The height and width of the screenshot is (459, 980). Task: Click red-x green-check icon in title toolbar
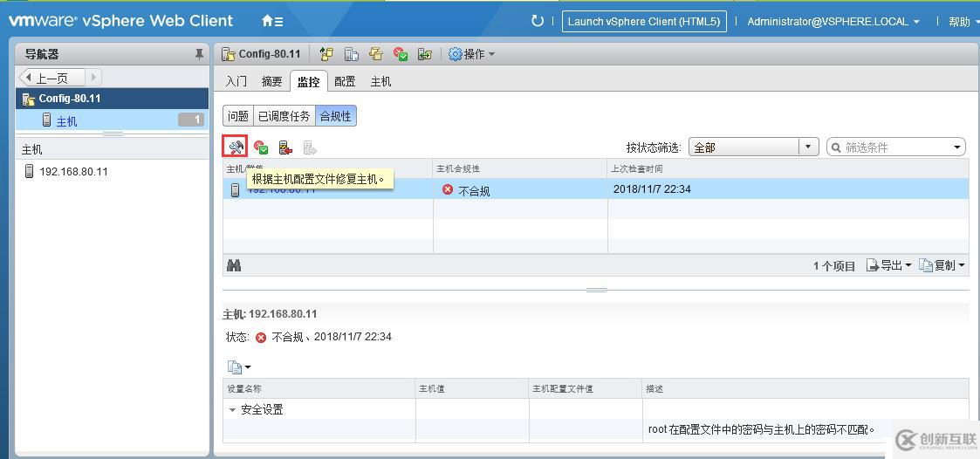pos(401,54)
